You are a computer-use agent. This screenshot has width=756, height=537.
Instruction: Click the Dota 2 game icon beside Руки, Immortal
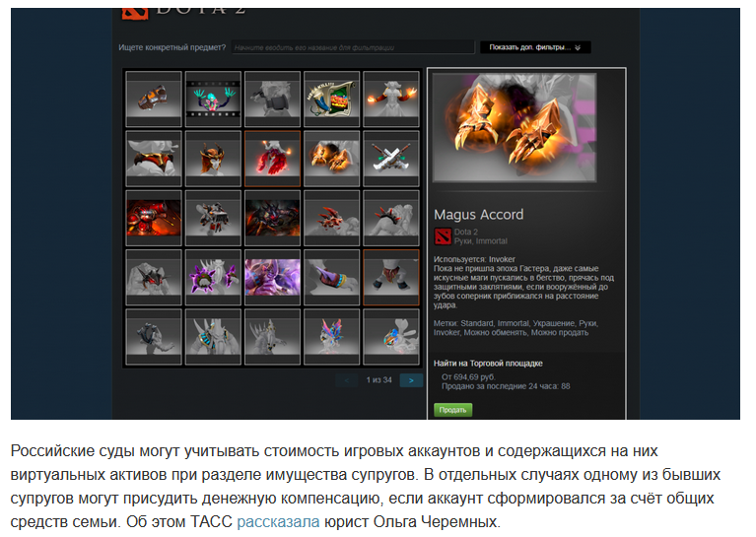pos(443,236)
